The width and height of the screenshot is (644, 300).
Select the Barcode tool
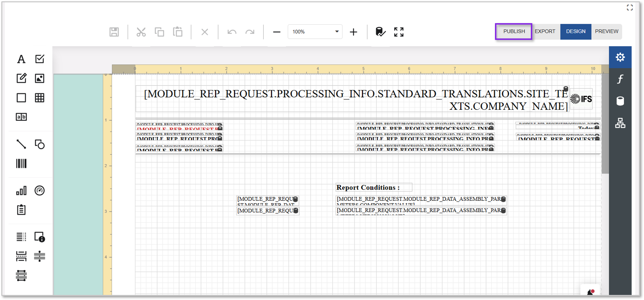tap(21, 164)
